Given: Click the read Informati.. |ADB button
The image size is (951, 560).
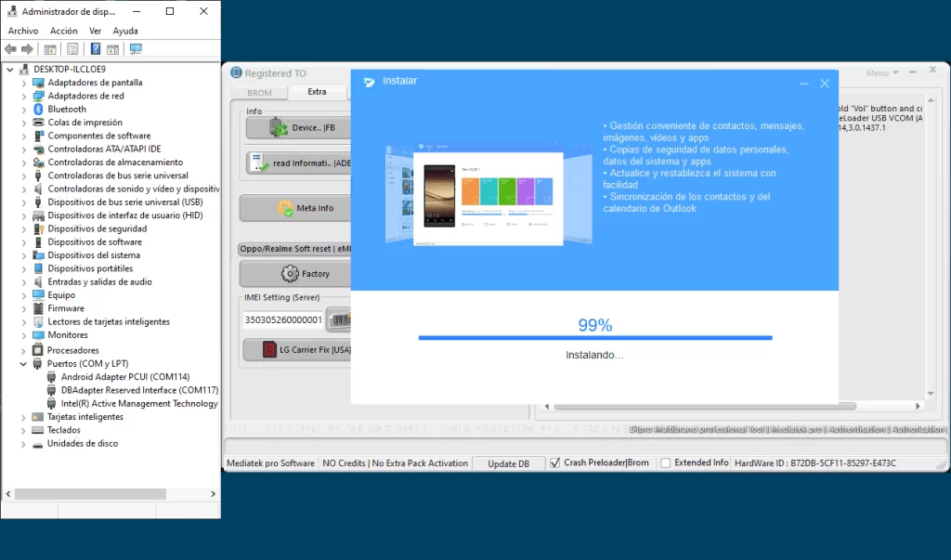Looking at the screenshot, I should coord(298,163).
